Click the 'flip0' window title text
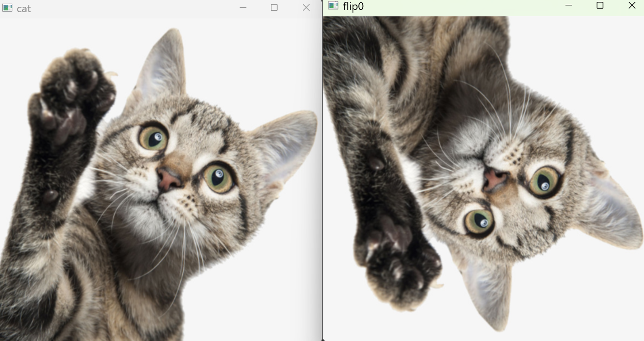This screenshot has height=341, width=644. (x=353, y=6)
